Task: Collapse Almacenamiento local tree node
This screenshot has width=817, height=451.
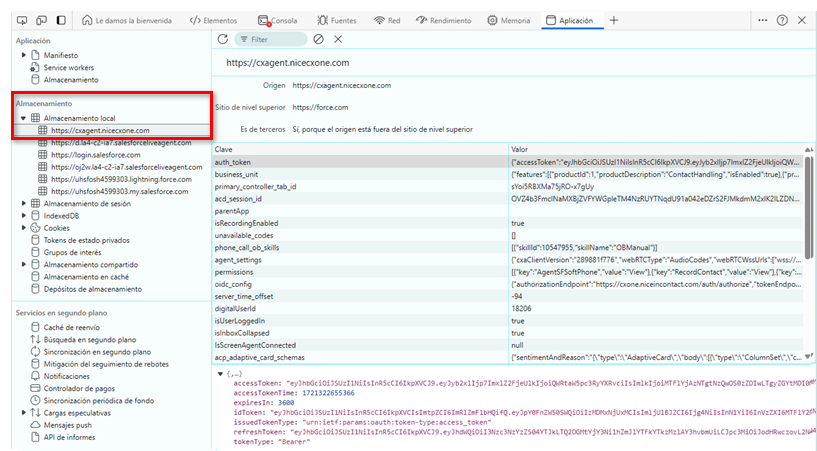Action: (23, 118)
